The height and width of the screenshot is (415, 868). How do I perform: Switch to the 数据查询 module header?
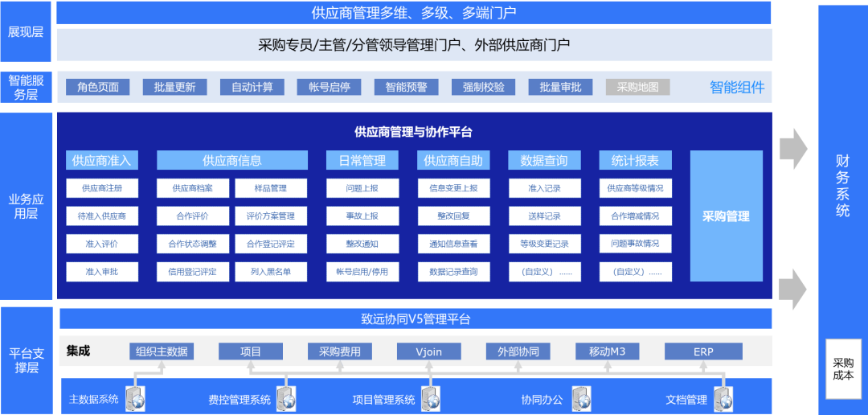pos(545,161)
